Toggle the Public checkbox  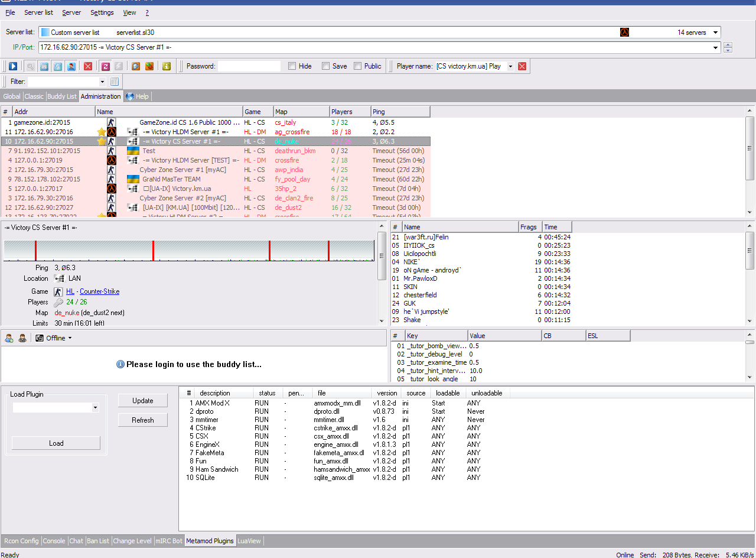pyautogui.click(x=357, y=66)
